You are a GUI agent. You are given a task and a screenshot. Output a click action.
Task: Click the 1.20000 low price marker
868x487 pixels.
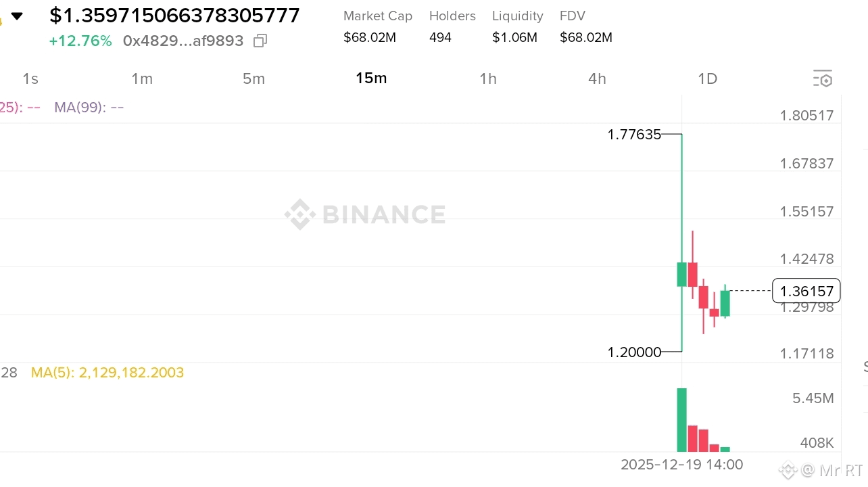click(x=634, y=352)
